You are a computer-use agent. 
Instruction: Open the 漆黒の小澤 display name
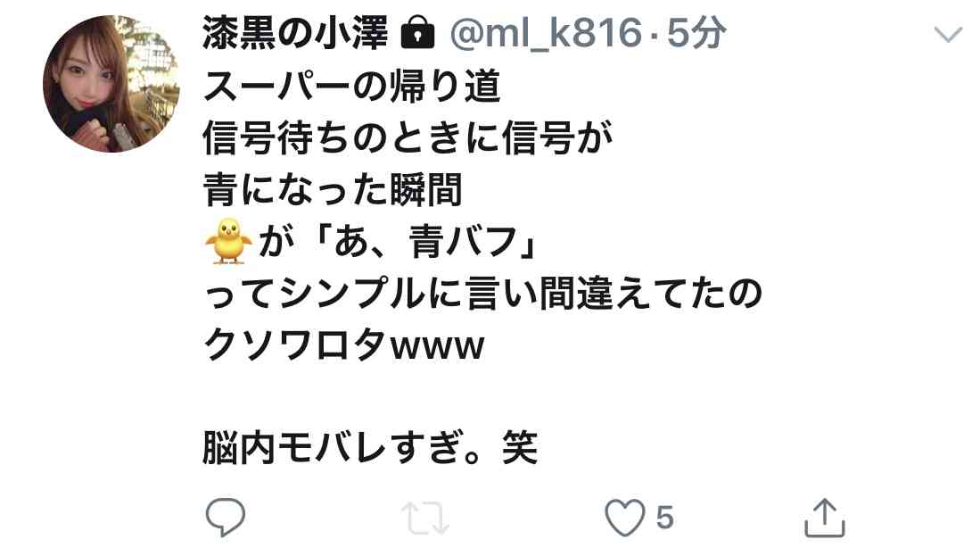(x=296, y=32)
